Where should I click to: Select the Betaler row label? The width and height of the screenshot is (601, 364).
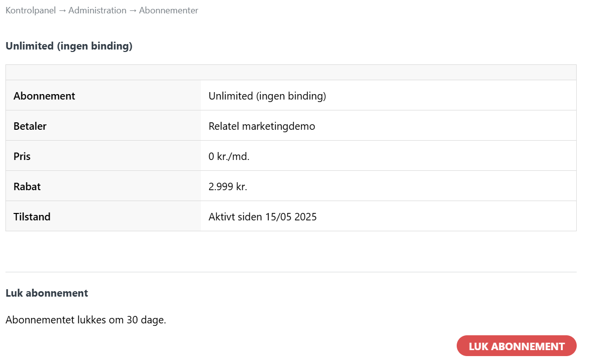[30, 126]
